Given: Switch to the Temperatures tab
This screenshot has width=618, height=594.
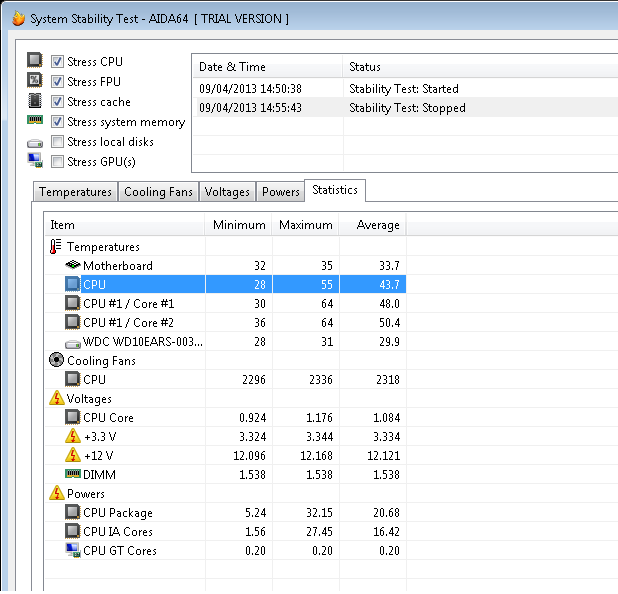Looking at the screenshot, I should (x=75, y=192).
